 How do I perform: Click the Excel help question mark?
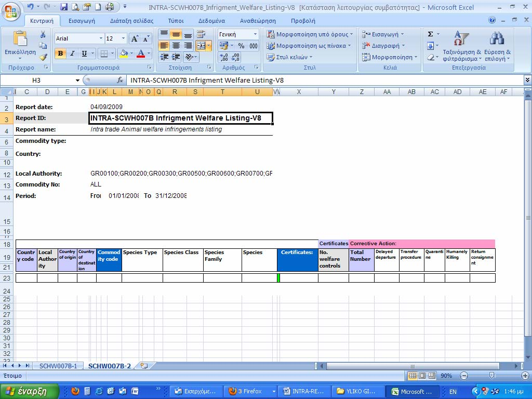pos(492,20)
